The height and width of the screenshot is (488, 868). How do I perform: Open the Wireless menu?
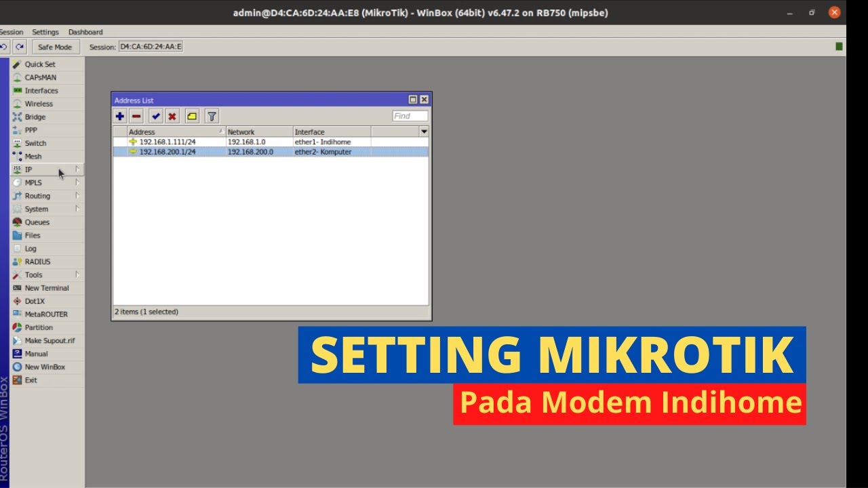47,104
